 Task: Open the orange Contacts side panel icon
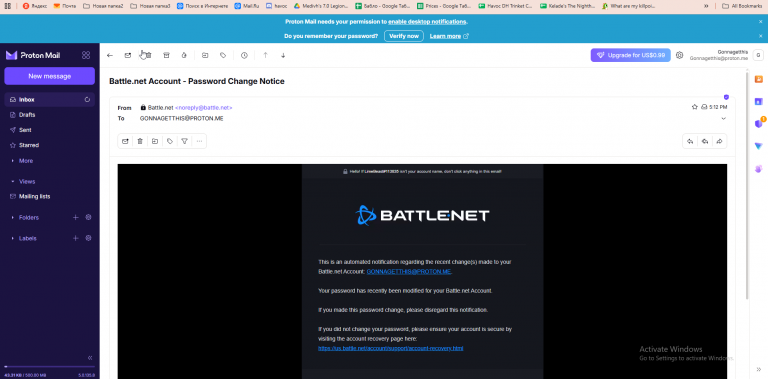[759, 79]
